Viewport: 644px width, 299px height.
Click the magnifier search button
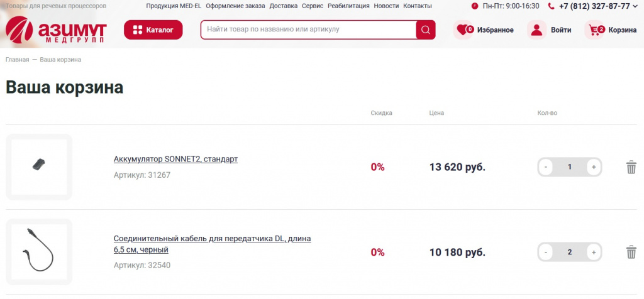(x=426, y=30)
